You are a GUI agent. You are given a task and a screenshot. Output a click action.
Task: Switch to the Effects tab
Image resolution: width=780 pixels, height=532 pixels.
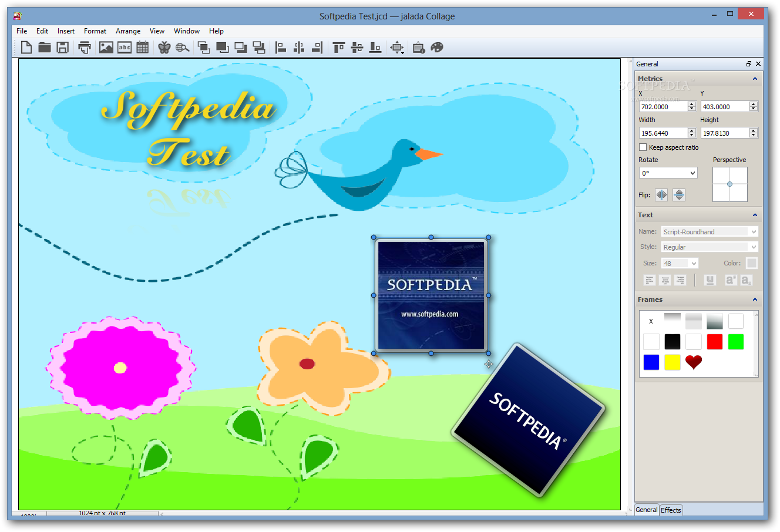671,510
